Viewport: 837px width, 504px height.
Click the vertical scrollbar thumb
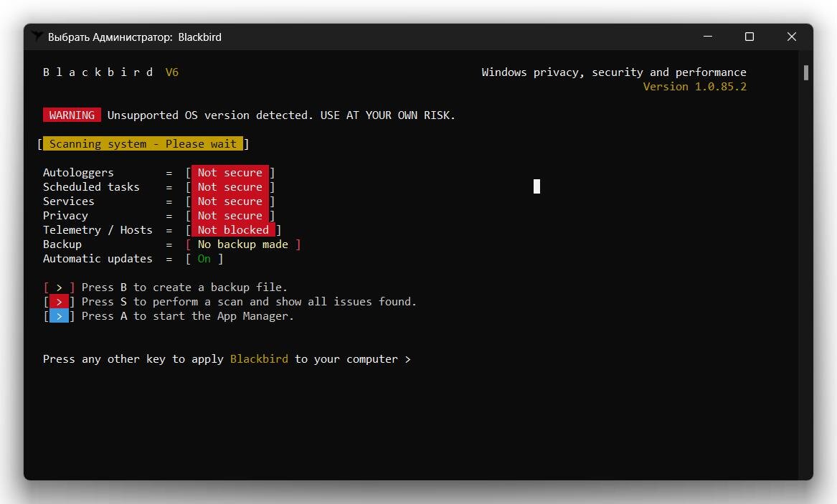[805, 72]
